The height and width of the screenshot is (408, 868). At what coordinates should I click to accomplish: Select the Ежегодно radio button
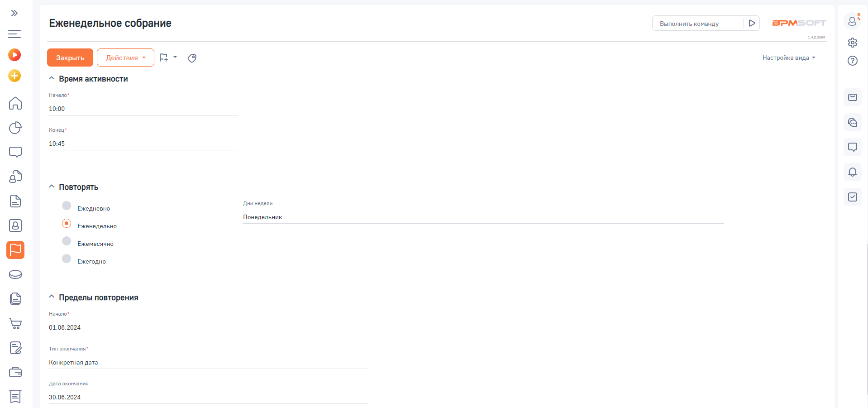tap(67, 259)
